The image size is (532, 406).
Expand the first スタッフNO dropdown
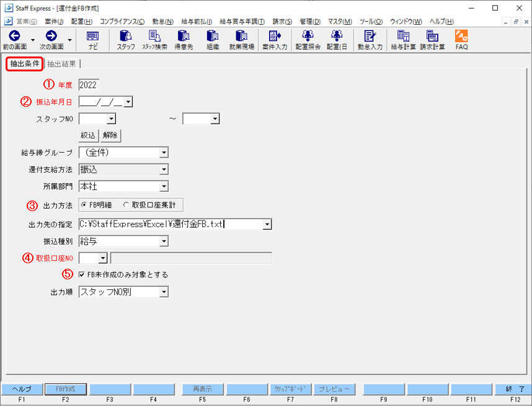[x=111, y=119]
